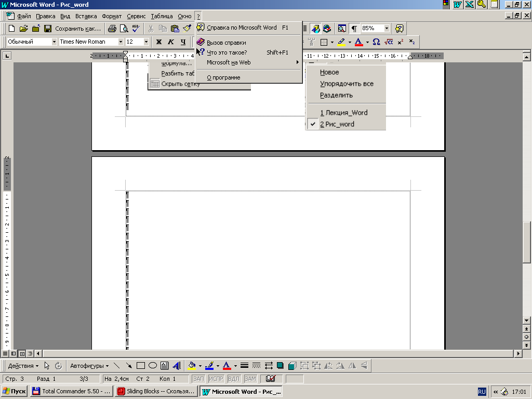Open the 3-D style button
Viewport: 532px width, 399px height.
click(x=292, y=365)
